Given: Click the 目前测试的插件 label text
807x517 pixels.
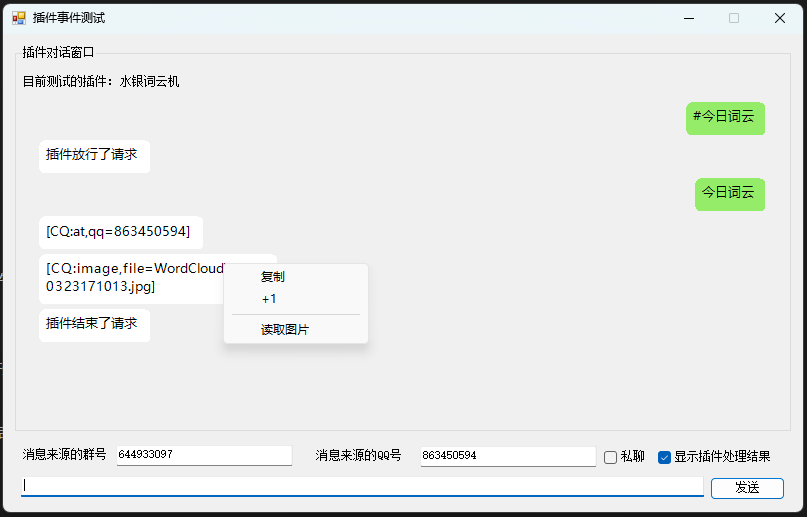Looking at the screenshot, I should pos(101,82).
